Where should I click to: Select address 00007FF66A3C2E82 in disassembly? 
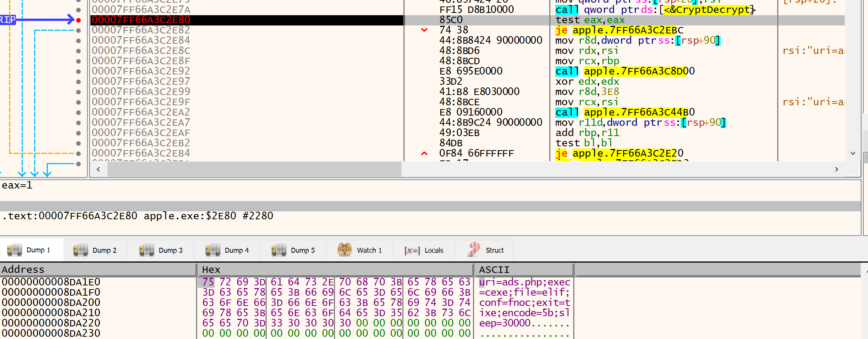[x=141, y=30]
